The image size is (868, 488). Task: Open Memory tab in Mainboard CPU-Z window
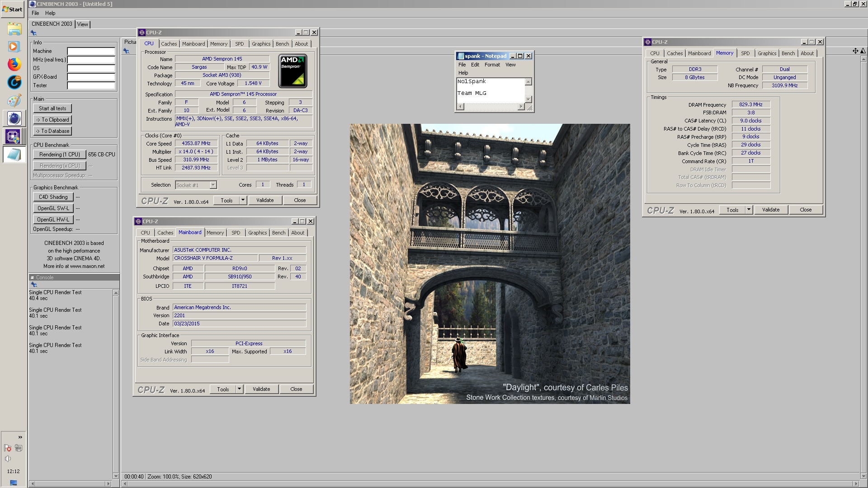tap(215, 233)
